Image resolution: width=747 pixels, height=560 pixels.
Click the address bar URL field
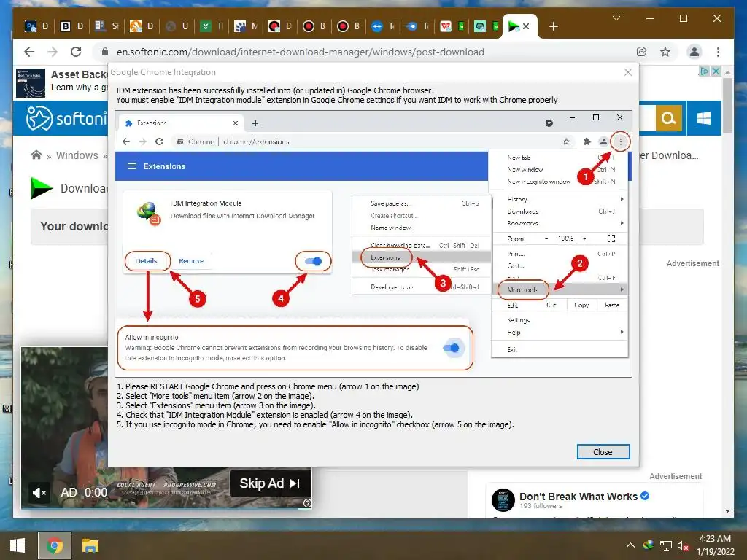300,52
